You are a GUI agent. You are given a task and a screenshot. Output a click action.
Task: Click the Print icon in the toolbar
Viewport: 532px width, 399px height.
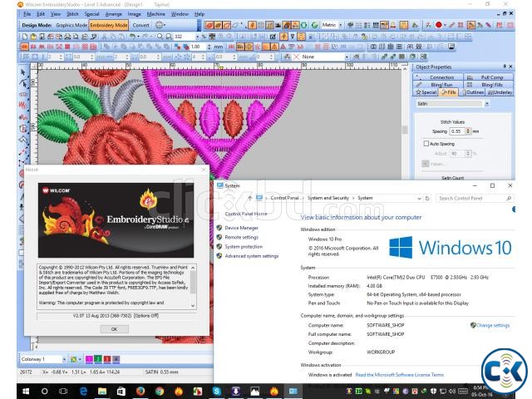click(x=67, y=37)
